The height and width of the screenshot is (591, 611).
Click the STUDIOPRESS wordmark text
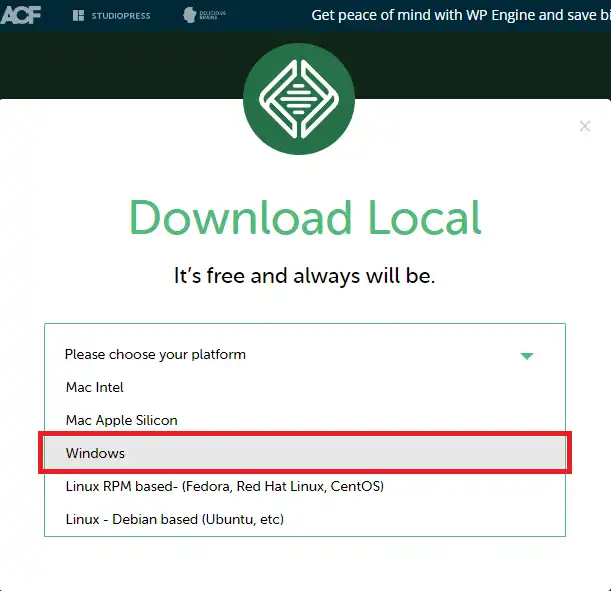coord(122,16)
